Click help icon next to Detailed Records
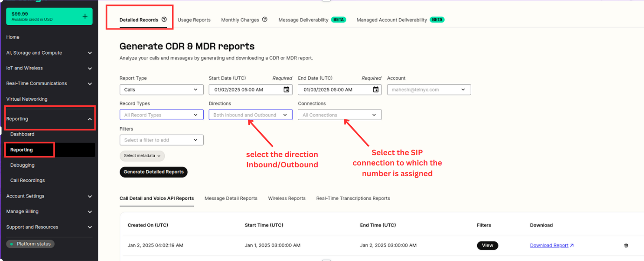This screenshot has width=644, height=261. point(164,20)
